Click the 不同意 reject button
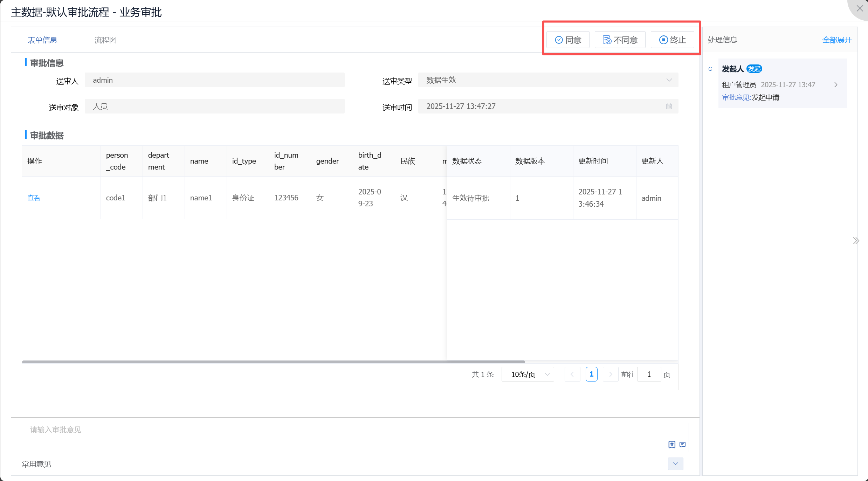The height and width of the screenshot is (481, 868). coord(620,40)
